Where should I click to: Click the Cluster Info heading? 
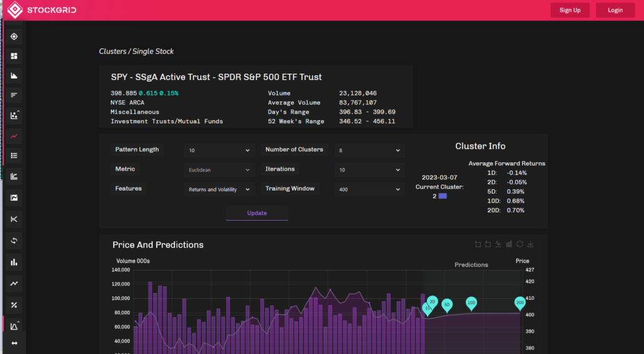[480, 147]
